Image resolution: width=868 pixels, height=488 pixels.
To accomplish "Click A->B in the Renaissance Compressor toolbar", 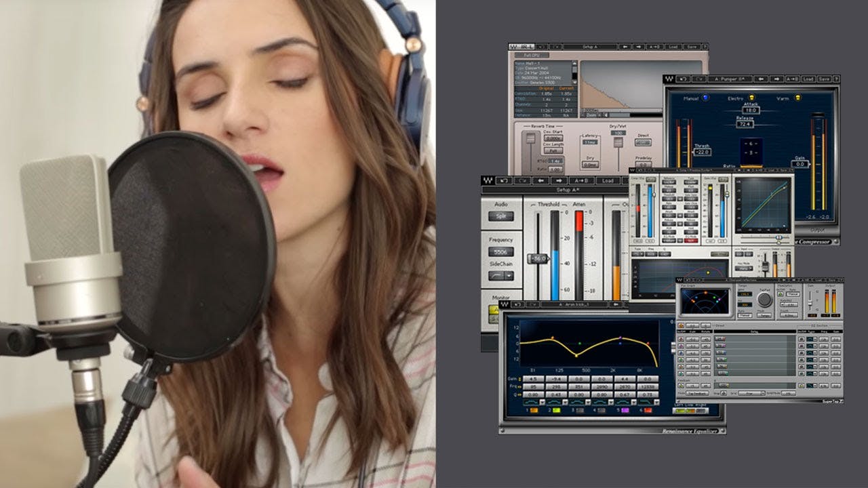I will tap(792, 79).
